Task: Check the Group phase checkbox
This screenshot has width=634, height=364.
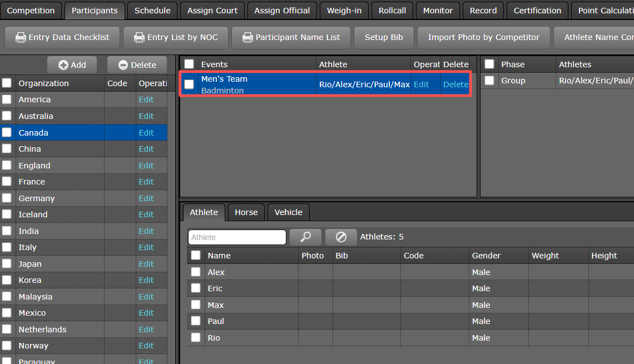Action: click(489, 81)
